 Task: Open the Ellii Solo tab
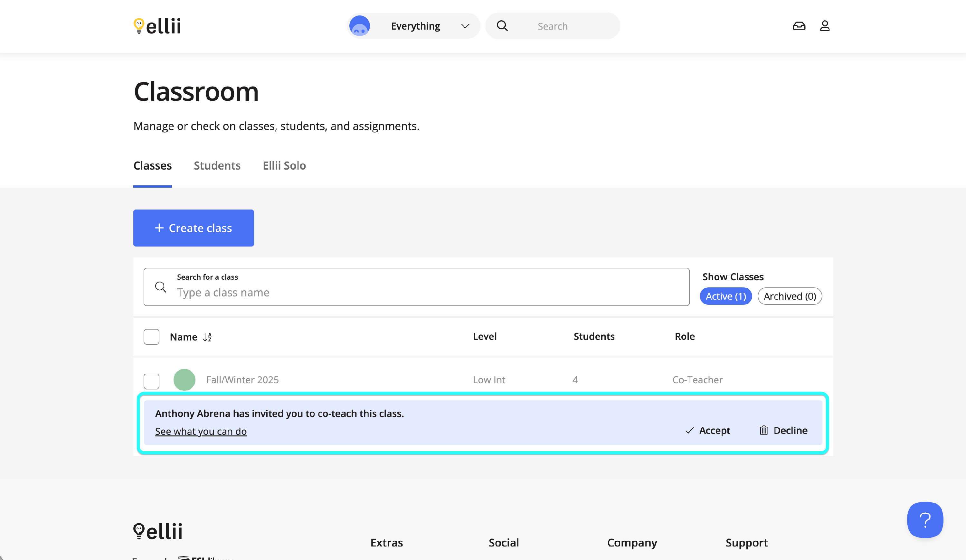[284, 165]
